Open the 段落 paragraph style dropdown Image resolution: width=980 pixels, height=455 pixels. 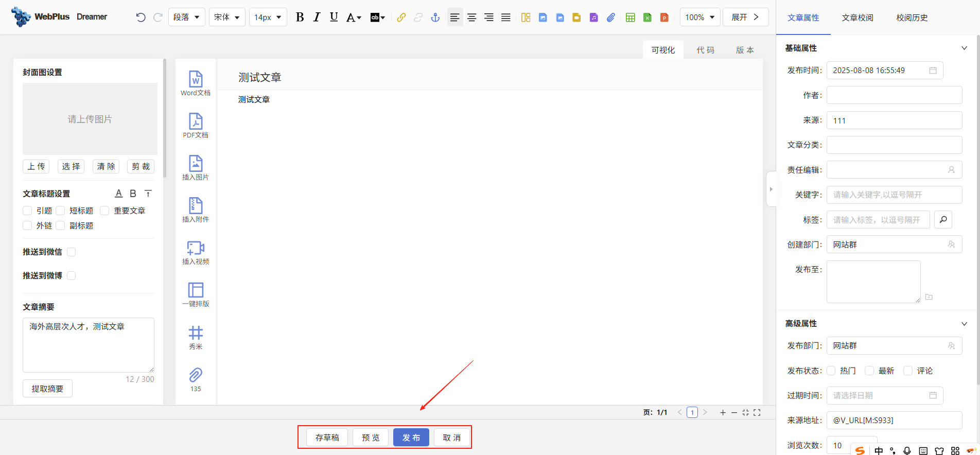point(186,17)
